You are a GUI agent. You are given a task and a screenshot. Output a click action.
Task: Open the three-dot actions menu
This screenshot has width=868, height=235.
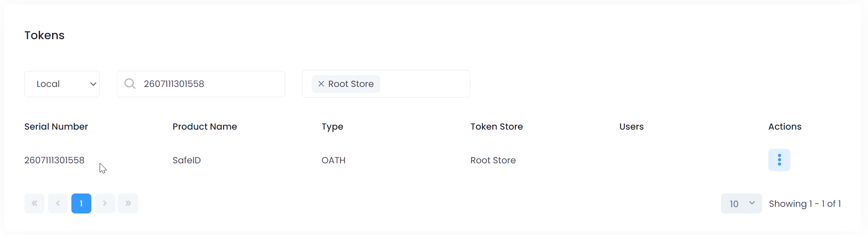click(x=779, y=160)
